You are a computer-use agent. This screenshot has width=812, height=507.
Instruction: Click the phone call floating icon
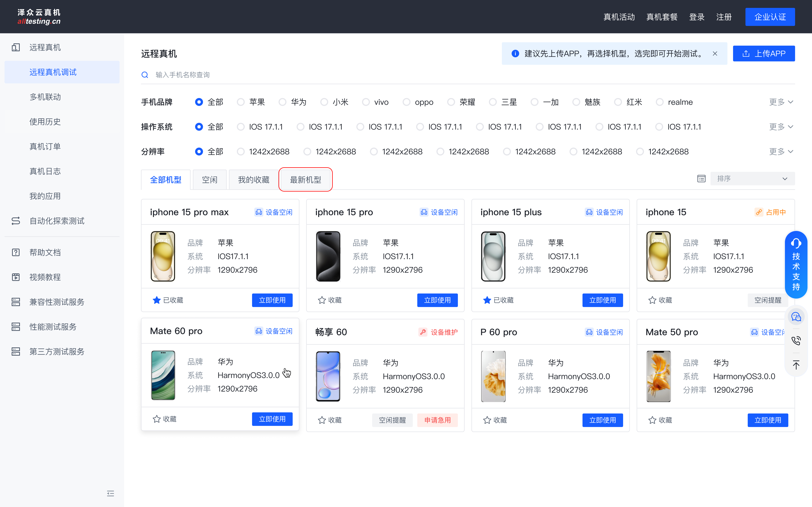(796, 341)
